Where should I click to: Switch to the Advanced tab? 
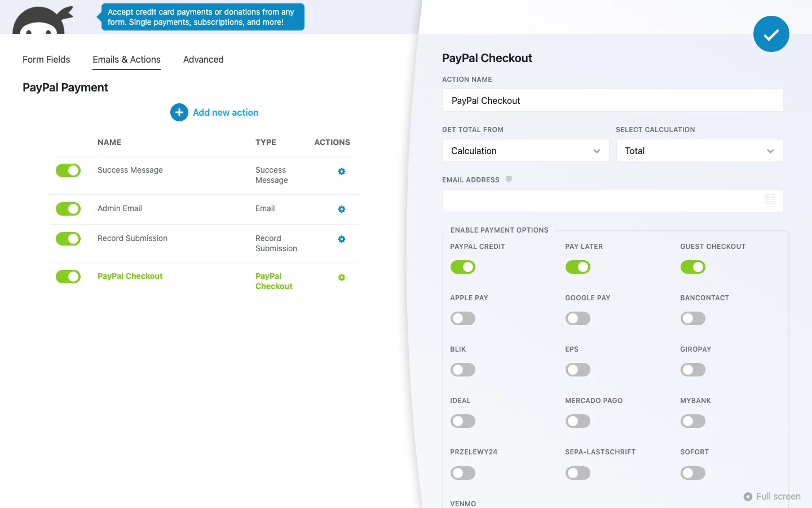[x=204, y=59]
